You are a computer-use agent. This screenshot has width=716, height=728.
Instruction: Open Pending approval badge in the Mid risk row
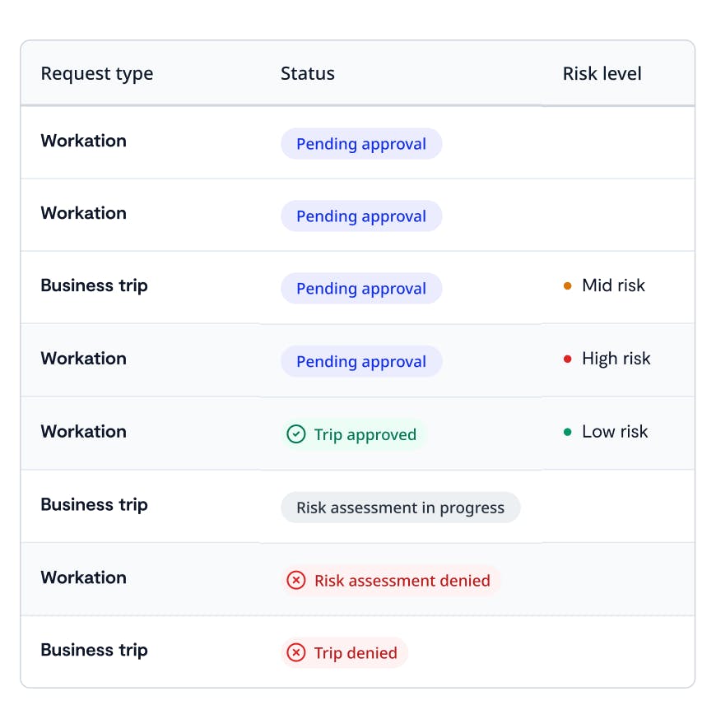pyautogui.click(x=361, y=289)
